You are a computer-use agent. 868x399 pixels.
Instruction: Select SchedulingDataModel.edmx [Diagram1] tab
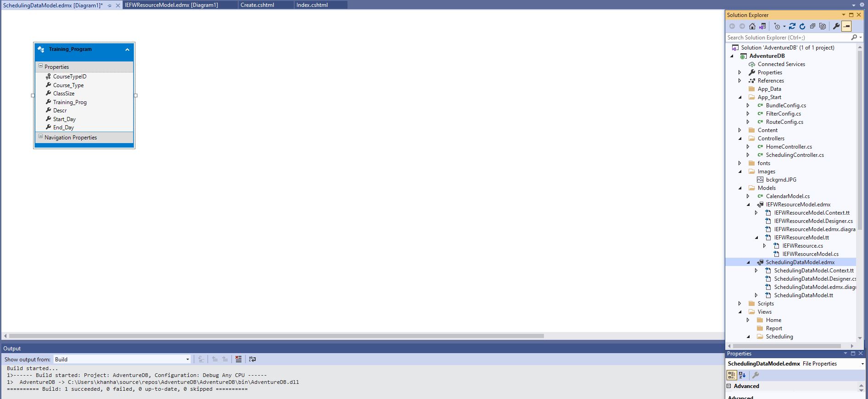(53, 6)
